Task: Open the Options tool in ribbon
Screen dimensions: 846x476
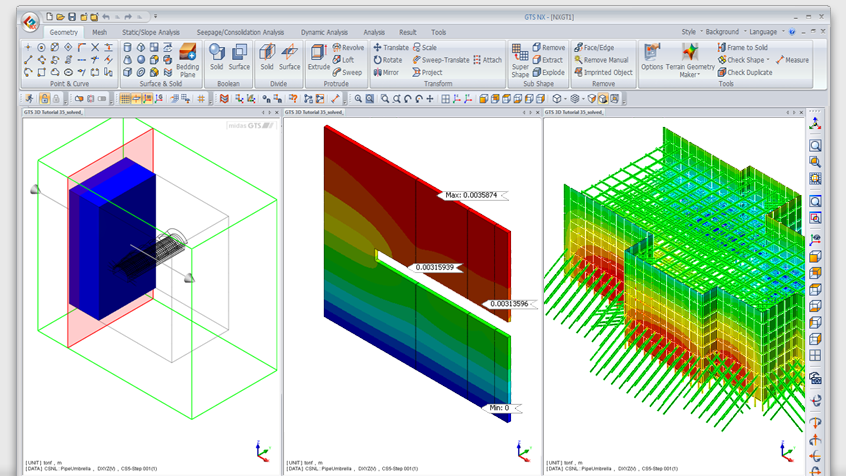Action: [x=652, y=57]
